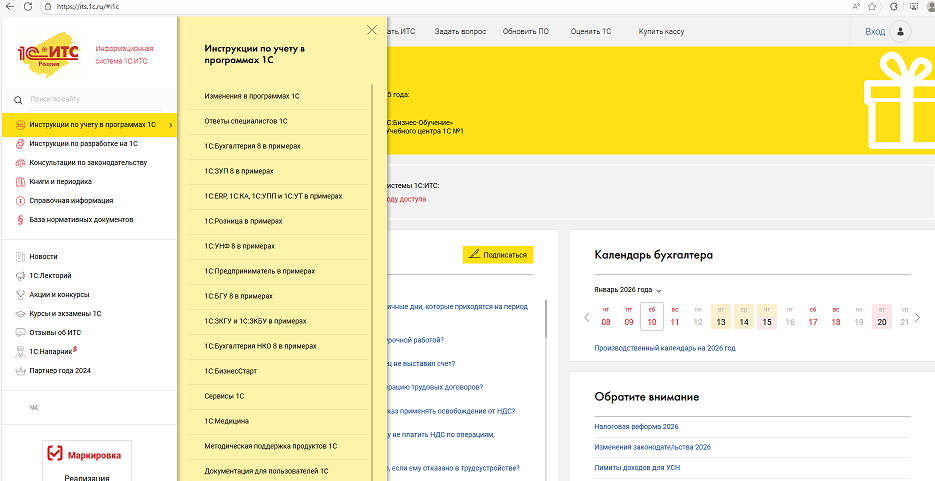Close the yellow instructions submenu panel
The height and width of the screenshot is (481, 935).
click(372, 31)
